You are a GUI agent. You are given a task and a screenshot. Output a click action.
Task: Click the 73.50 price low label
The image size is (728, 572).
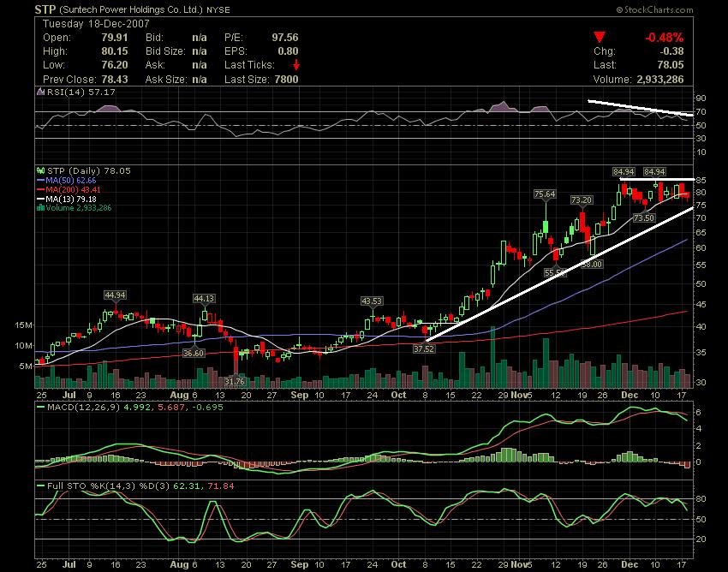[x=644, y=217]
